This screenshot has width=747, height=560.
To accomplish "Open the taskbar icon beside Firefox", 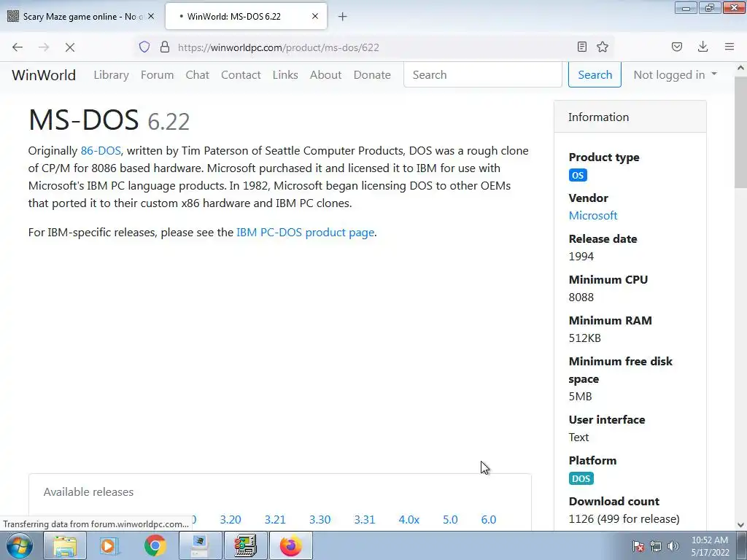I will pos(245,545).
